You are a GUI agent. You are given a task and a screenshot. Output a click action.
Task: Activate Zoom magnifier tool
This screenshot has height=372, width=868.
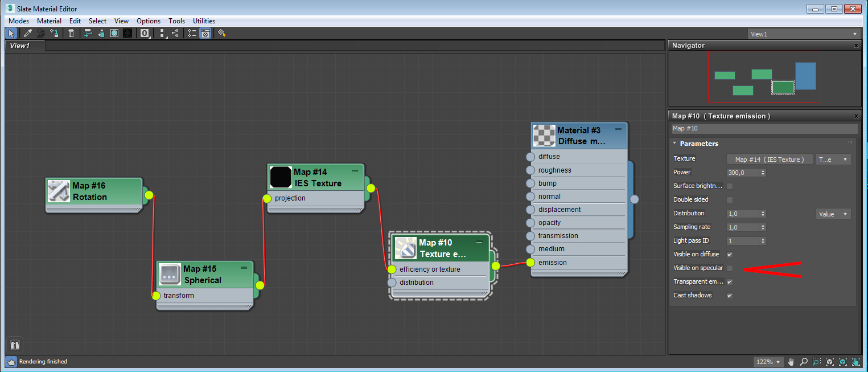[x=804, y=362]
